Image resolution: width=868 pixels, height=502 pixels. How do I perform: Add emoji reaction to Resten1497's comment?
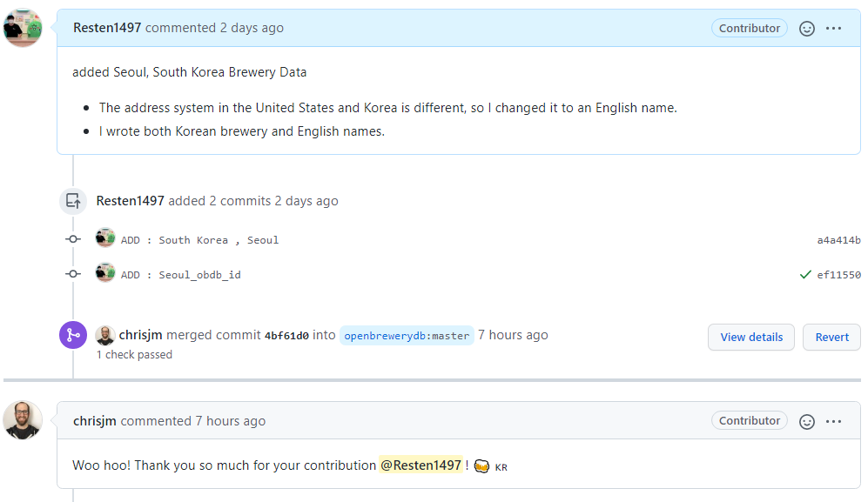point(807,29)
